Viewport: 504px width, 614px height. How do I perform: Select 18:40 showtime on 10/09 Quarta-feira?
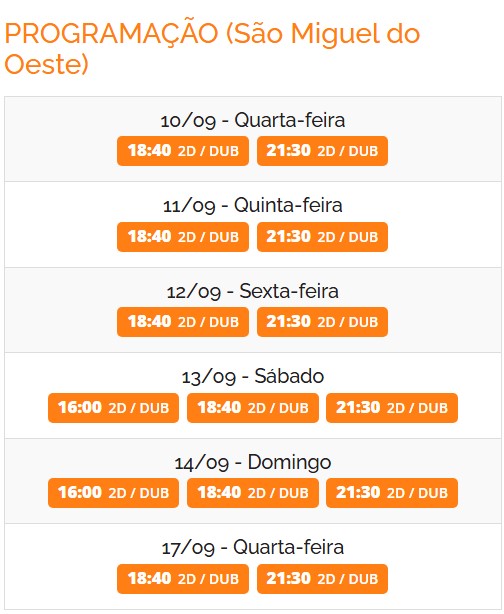tap(183, 151)
